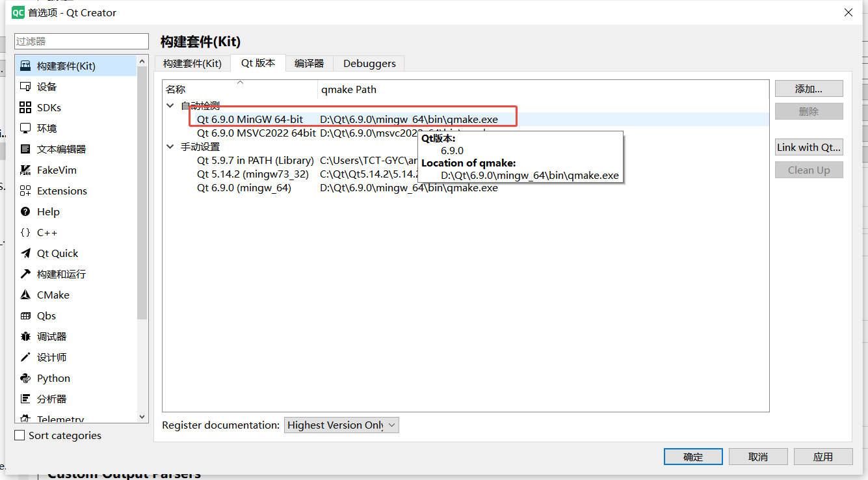
Task: Open the 设计师 designer pencil icon
Action: click(x=25, y=357)
